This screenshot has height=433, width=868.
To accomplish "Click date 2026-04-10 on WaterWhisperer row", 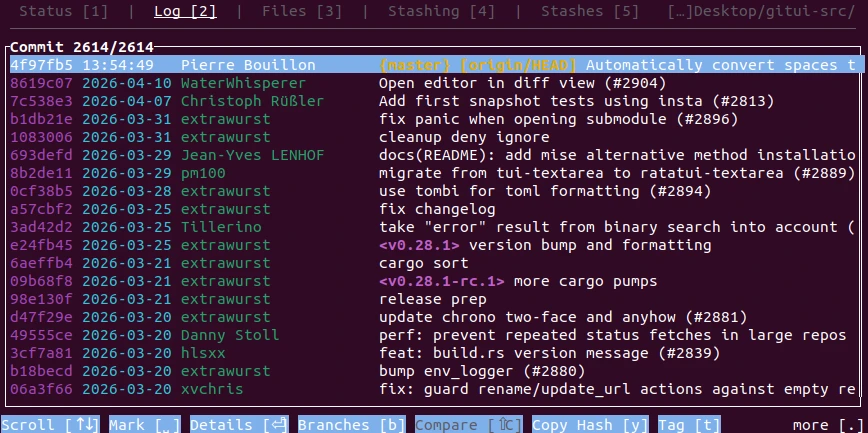I will coord(127,83).
